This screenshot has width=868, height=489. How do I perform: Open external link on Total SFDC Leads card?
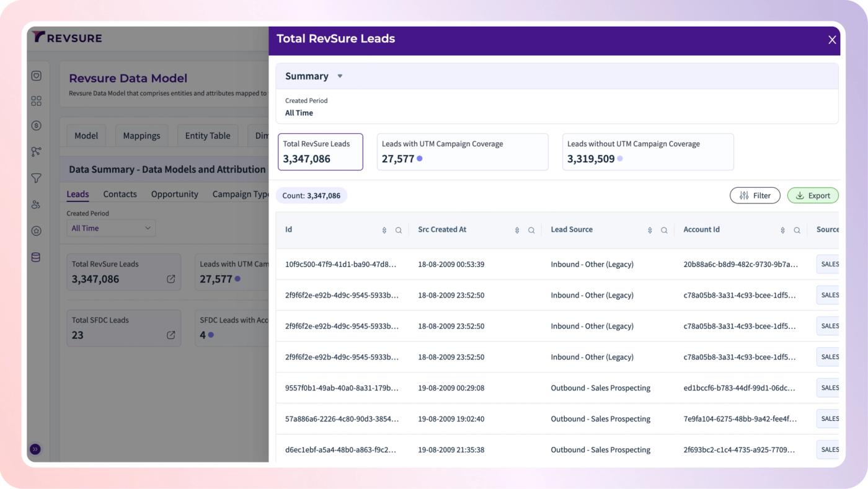(x=171, y=335)
